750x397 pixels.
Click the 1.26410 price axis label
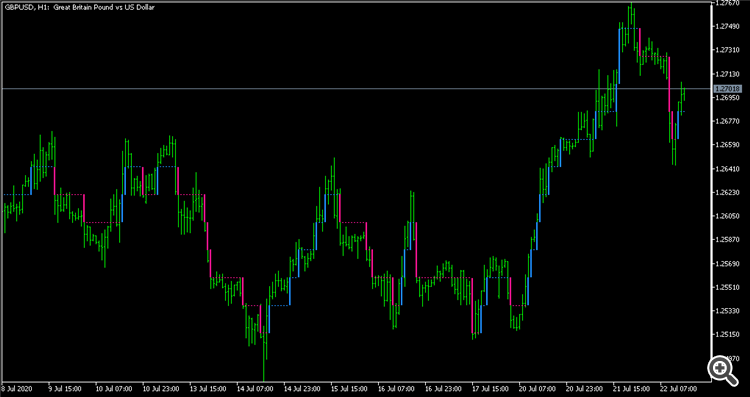coord(727,169)
